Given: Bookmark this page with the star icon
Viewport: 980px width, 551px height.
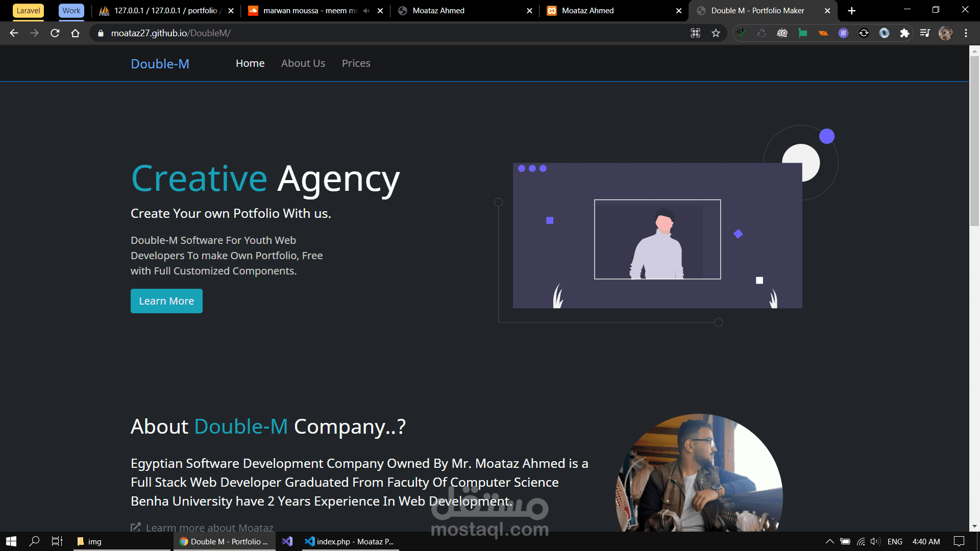Looking at the screenshot, I should (x=716, y=33).
